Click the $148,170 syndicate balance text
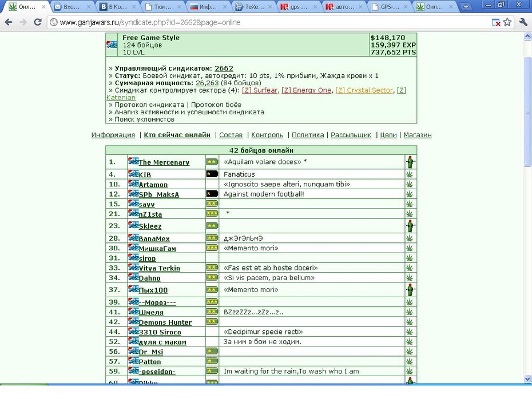 [x=388, y=38]
